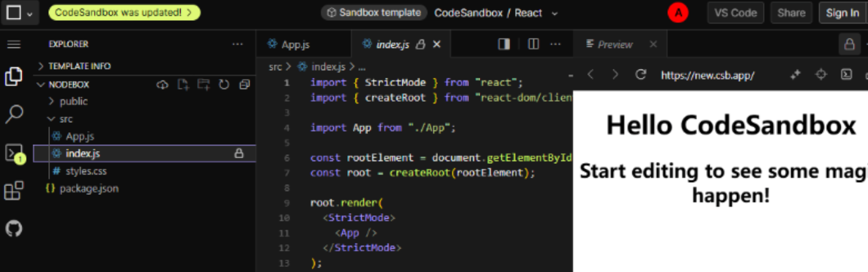Click the 'Hello CodeSandbox' heading in preview
The height and width of the screenshot is (272, 868).
click(x=731, y=125)
